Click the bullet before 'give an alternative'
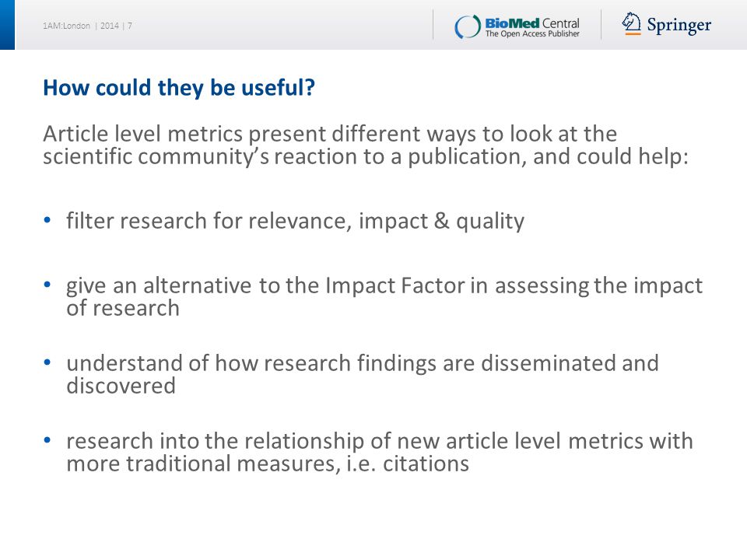The height and width of the screenshot is (560, 747). pos(47,285)
